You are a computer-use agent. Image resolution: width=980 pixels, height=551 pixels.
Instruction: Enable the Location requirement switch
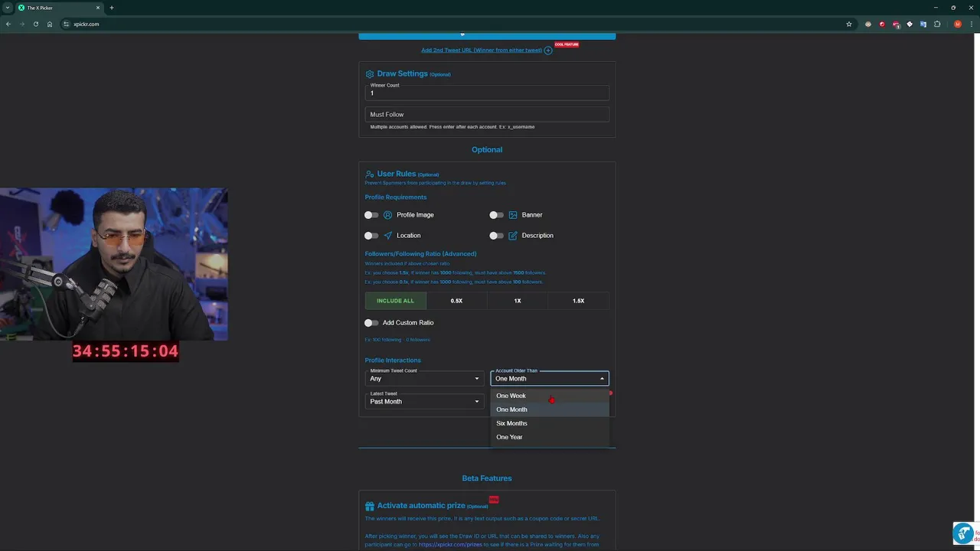coord(371,236)
